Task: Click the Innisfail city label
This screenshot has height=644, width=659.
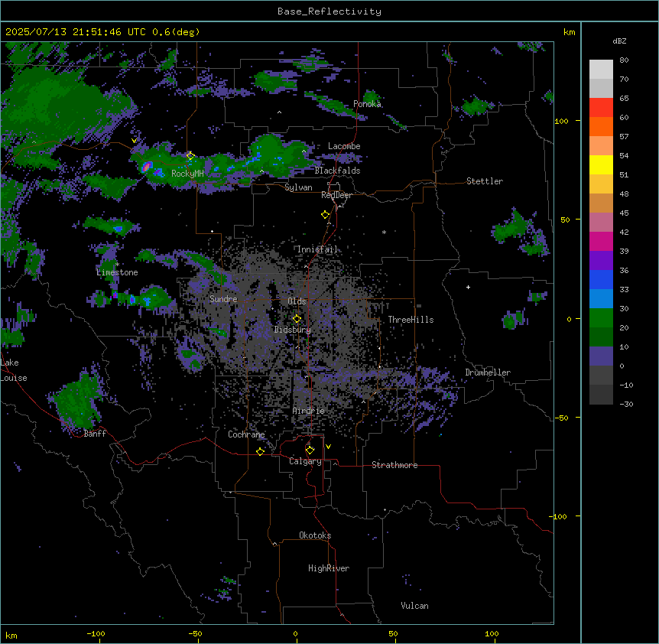Action: [317, 249]
